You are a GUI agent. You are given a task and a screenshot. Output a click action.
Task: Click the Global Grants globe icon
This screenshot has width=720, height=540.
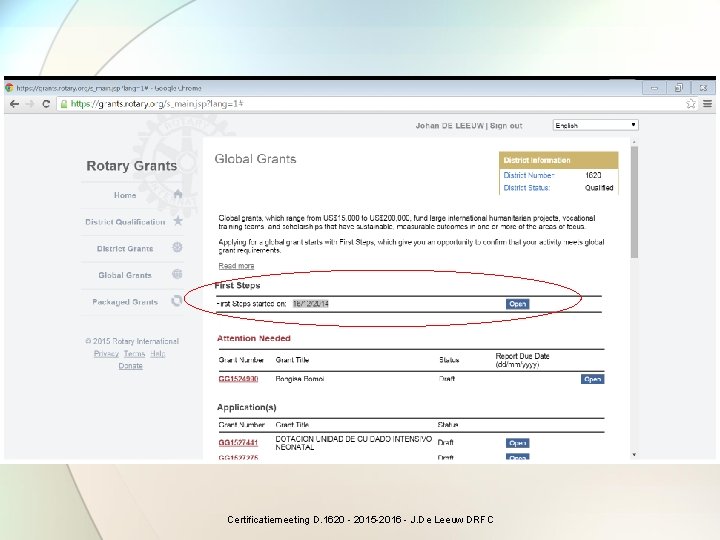(x=177, y=274)
